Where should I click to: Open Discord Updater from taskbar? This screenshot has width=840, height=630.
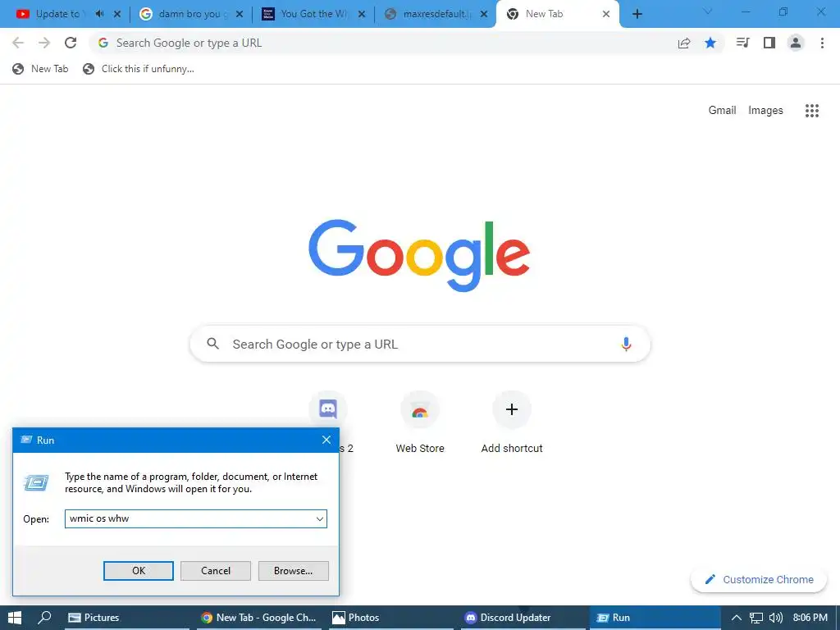[x=523, y=618]
